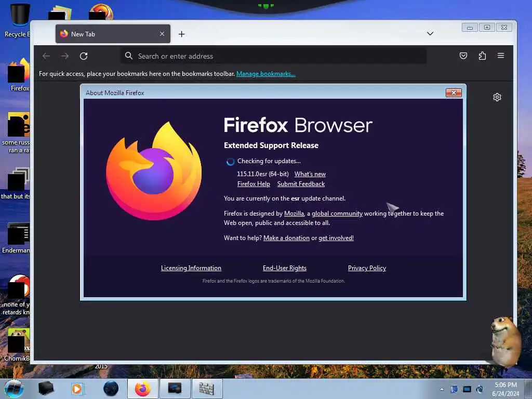This screenshot has height=399, width=532.
Task: Maximize the Firefox window
Action: (x=487, y=28)
